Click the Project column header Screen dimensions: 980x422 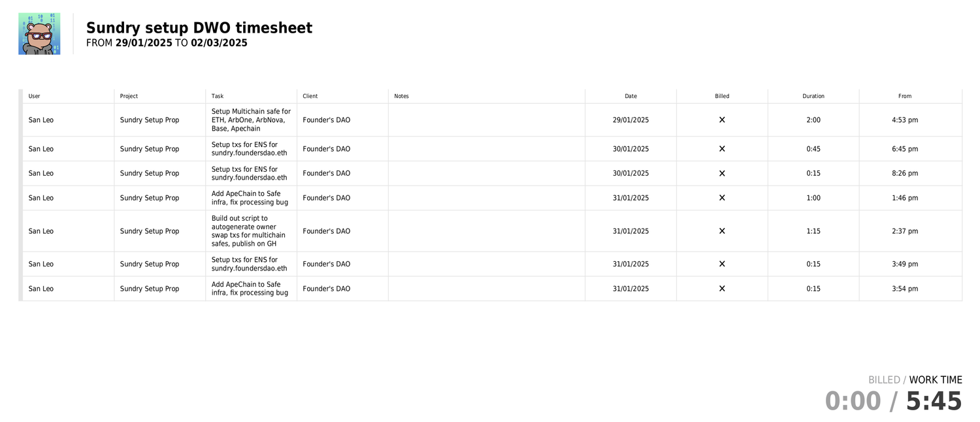pyautogui.click(x=129, y=96)
